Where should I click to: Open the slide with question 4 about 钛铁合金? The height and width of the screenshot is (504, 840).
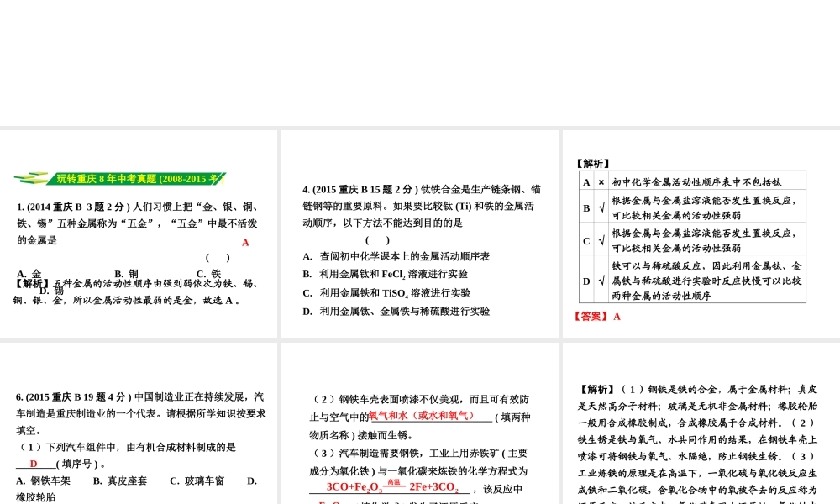click(419, 234)
